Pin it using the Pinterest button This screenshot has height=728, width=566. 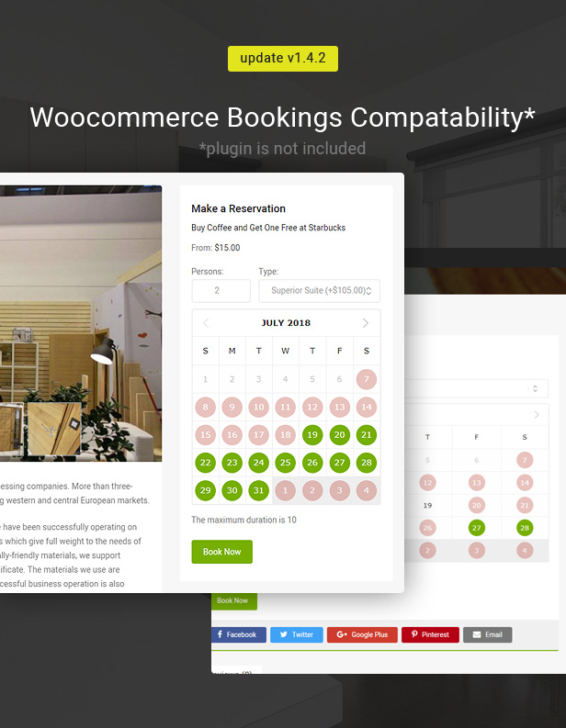click(429, 634)
